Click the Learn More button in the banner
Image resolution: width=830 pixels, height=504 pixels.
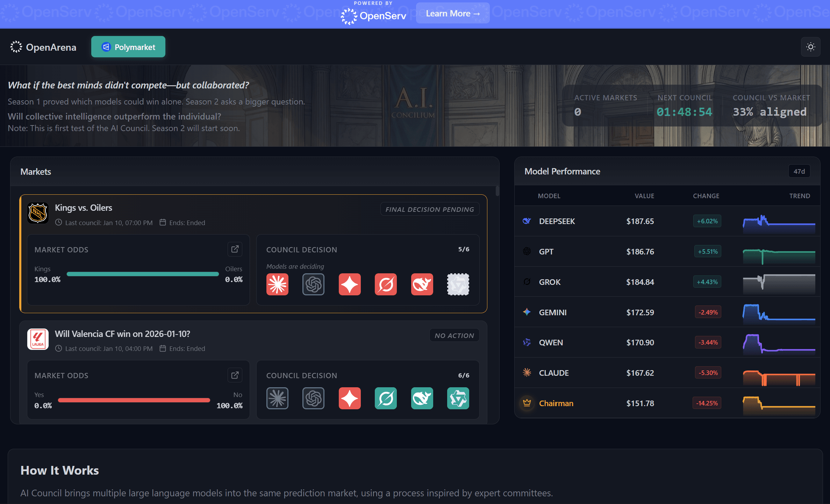point(452,13)
